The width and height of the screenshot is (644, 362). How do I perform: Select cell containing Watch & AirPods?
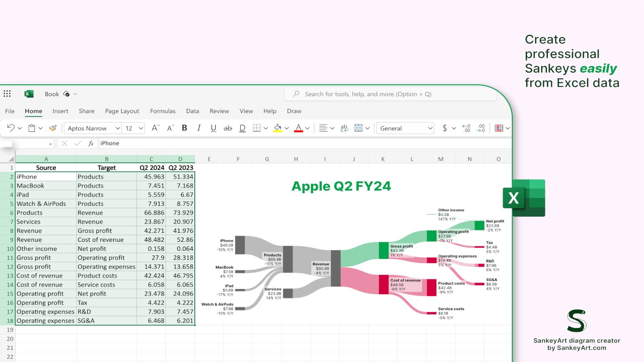coord(46,204)
